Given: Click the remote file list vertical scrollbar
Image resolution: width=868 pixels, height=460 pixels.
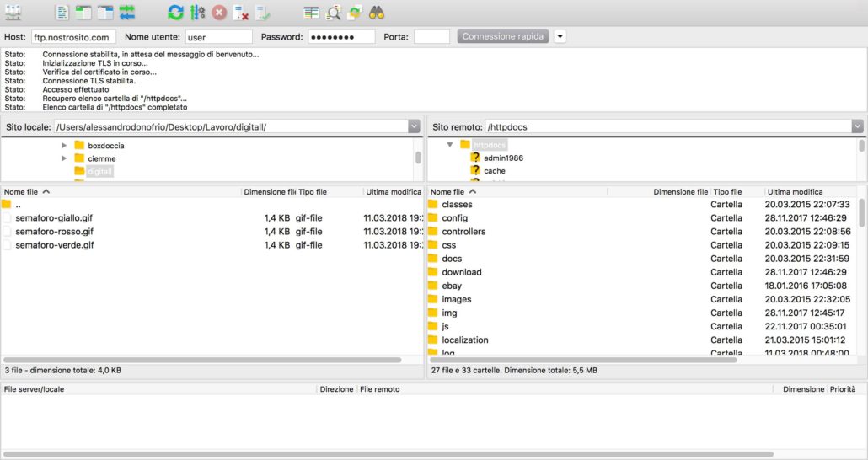Looking at the screenshot, I should (862, 212).
